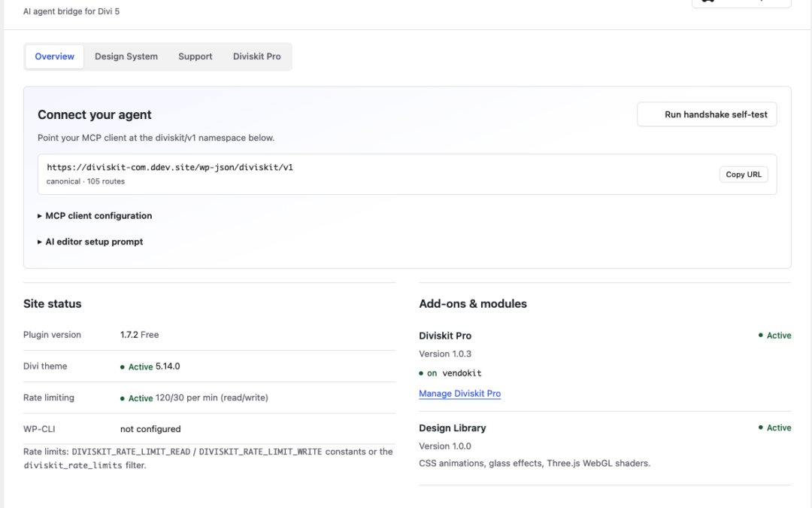Open the Diviskit Pro tab

[x=257, y=56]
